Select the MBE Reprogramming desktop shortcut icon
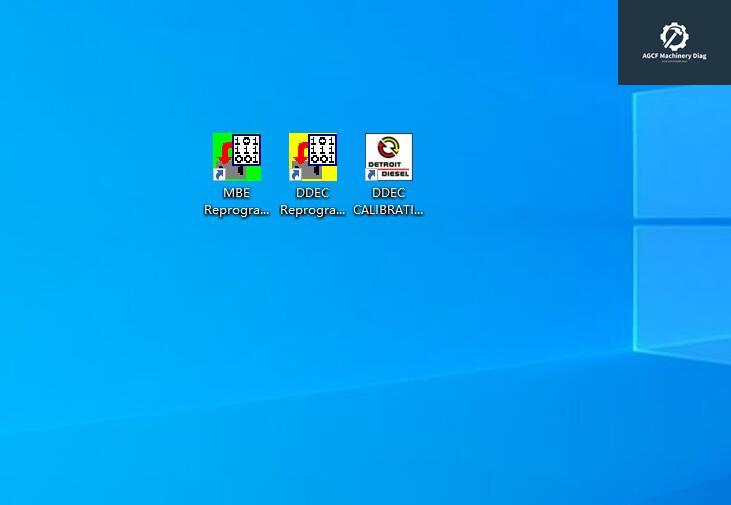 coord(237,157)
